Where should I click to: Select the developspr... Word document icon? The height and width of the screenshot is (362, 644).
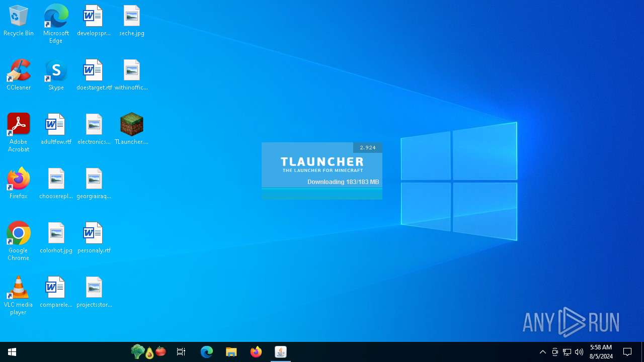click(94, 21)
